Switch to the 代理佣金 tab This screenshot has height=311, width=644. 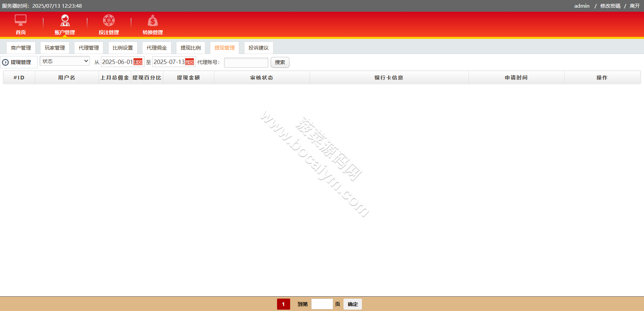coord(157,48)
